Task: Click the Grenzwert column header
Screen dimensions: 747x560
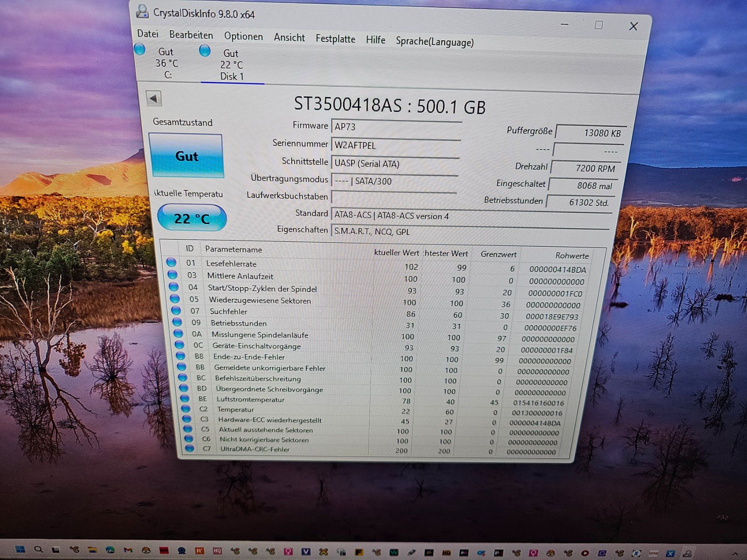Action: pos(498,254)
